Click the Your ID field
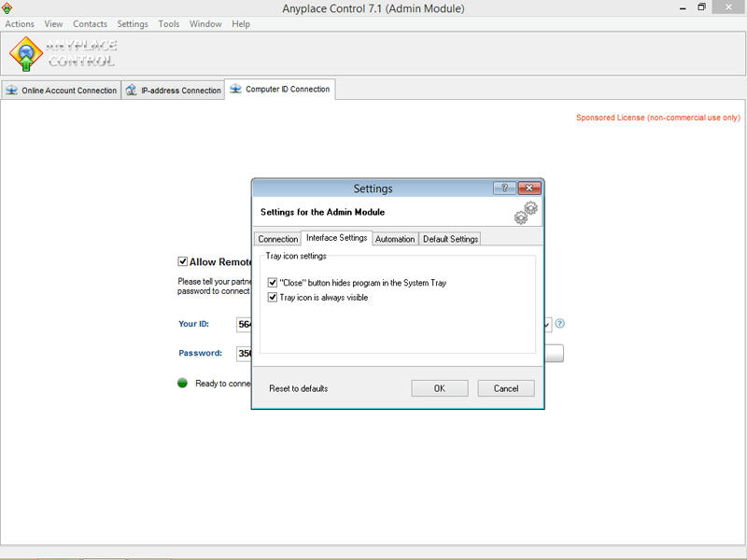Screen dimensions: 747x560 (x=244, y=324)
